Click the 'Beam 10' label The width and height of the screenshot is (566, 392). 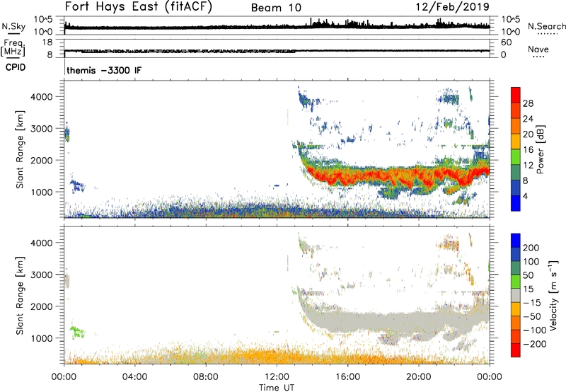pyautogui.click(x=276, y=8)
